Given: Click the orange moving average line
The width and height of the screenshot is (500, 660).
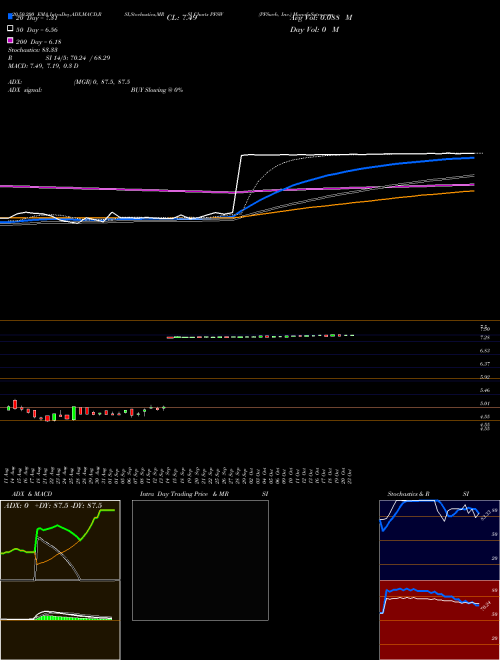Looking at the screenshot, I should [x=358, y=202].
